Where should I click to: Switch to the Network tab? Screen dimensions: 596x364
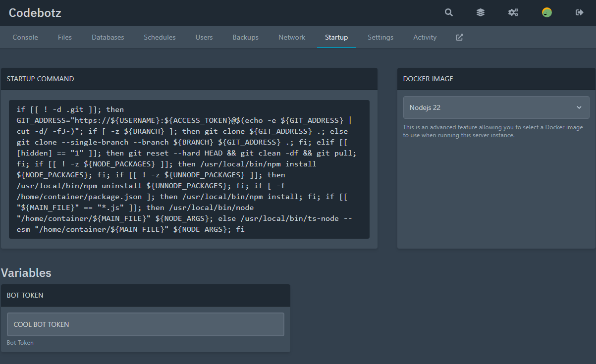tap(292, 37)
